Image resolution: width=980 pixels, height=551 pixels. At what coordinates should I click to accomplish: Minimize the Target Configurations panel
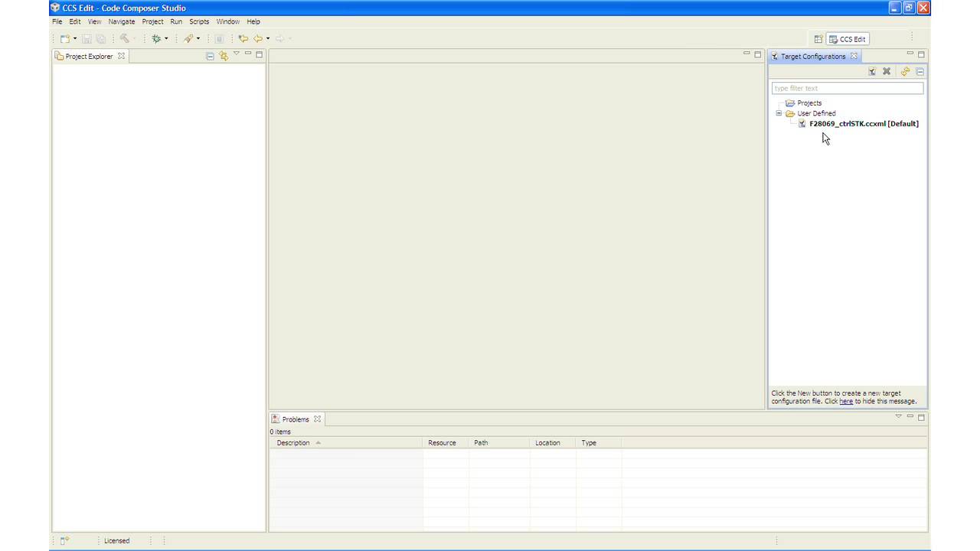click(x=910, y=54)
